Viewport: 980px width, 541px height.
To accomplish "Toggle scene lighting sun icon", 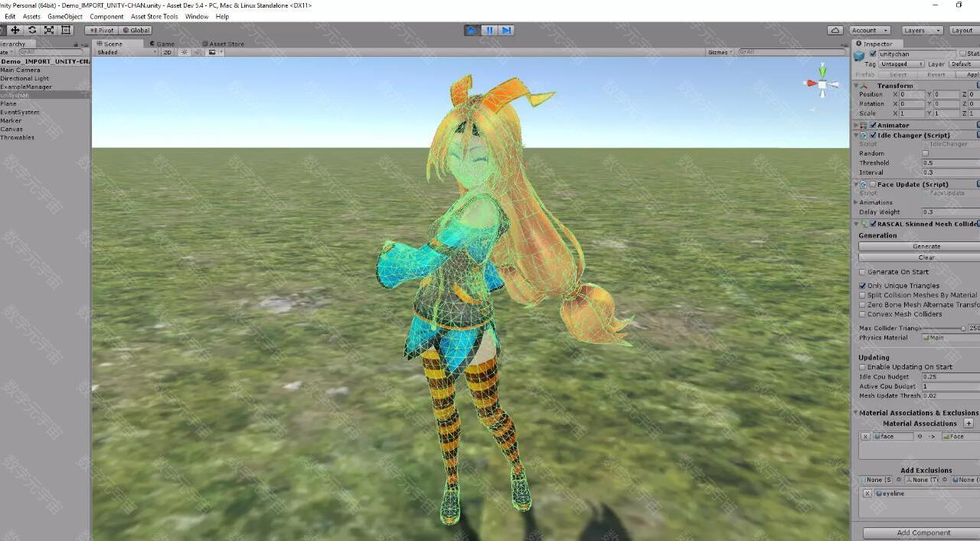I will click(185, 52).
